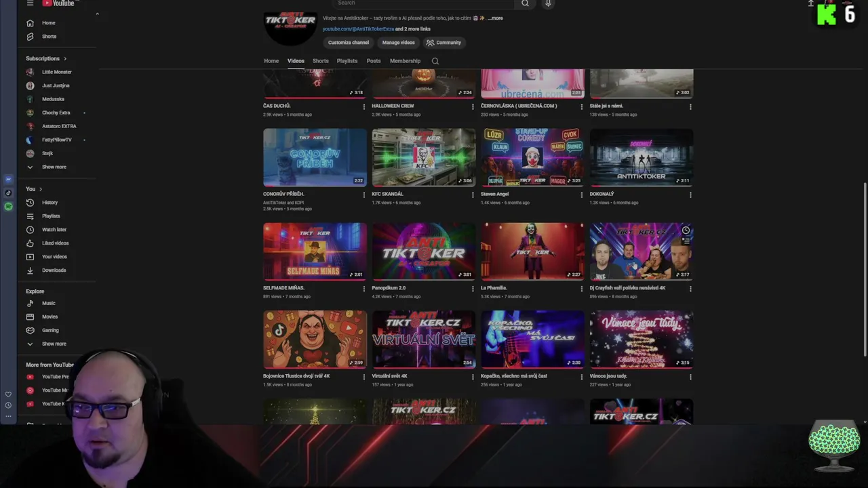This screenshot has height=488, width=868.
Task: Open Spotify in browser sidebar
Action: 8,207
